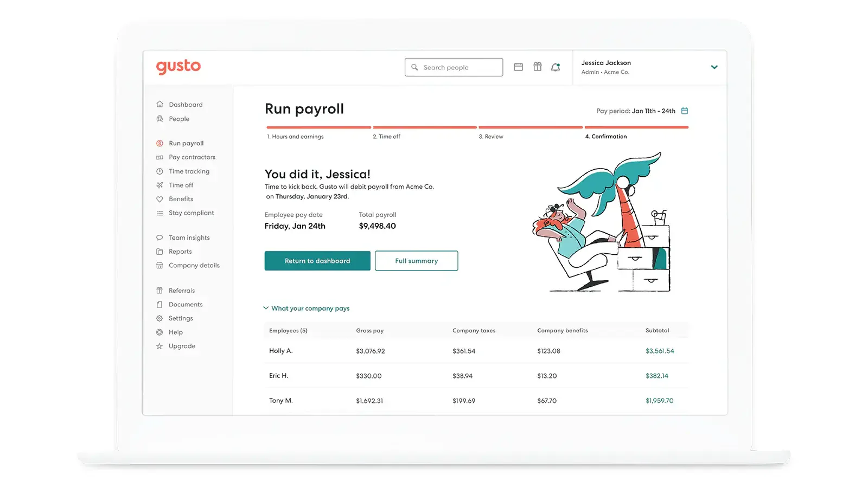Screen dimensions: 868x488
Task: Click the Gusto logo
Action: pyautogui.click(x=178, y=67)
